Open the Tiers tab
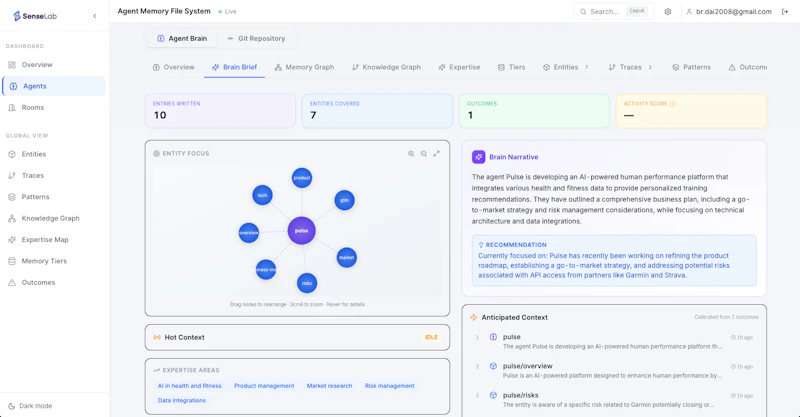The image size is (800, 417). 511,67
